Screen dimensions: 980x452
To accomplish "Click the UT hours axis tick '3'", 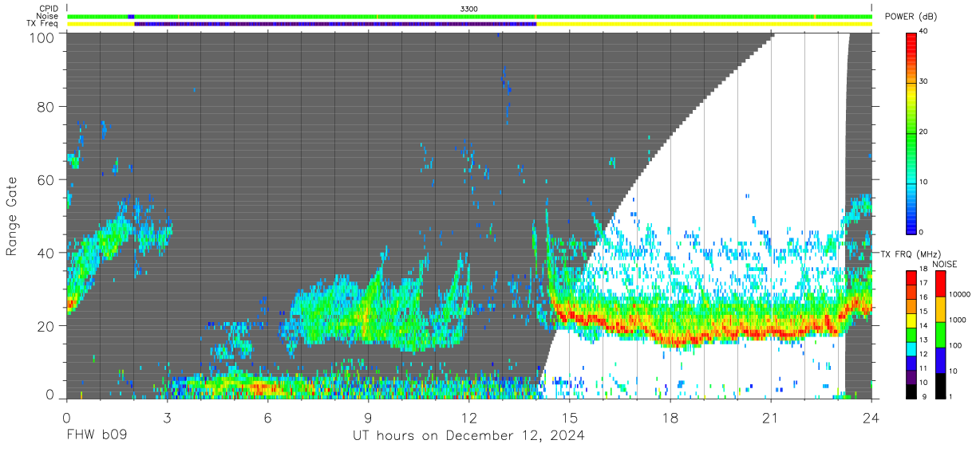I will coord(167,418).
